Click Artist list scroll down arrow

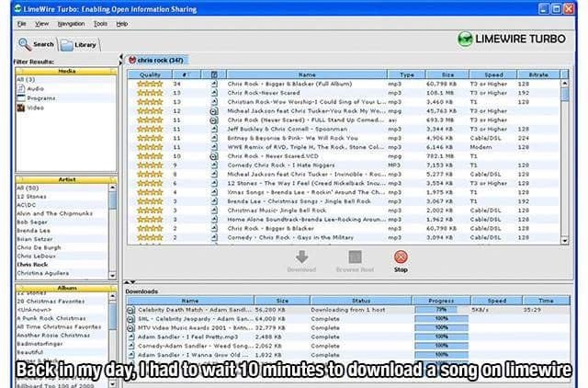112,276
